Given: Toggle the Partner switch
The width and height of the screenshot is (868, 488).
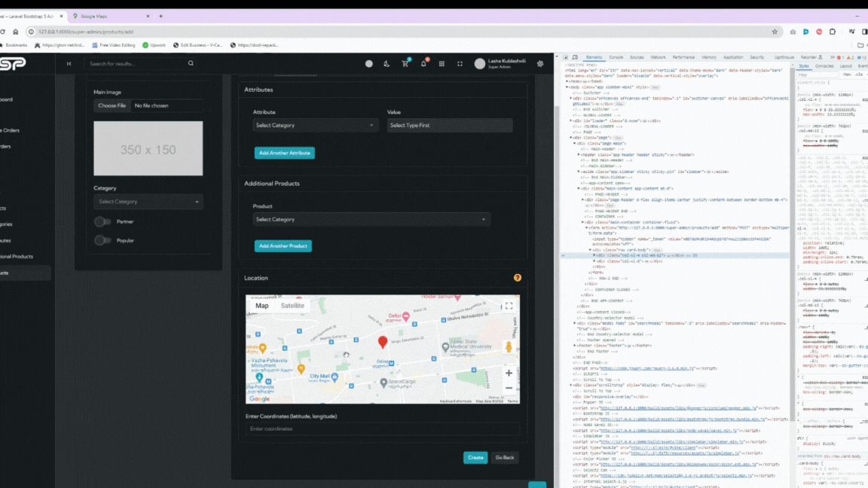Looking at the screenshot, I should (x=102, y=221).
